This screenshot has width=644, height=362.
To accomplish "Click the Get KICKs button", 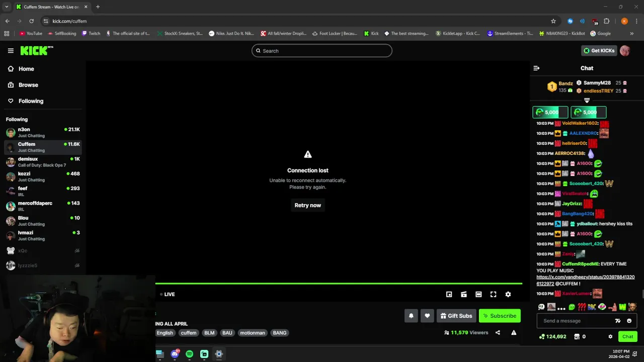I will (599, 51).
